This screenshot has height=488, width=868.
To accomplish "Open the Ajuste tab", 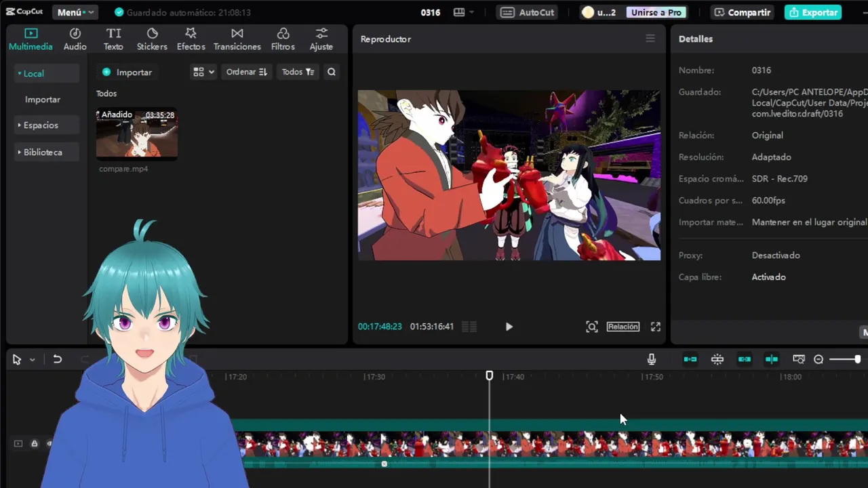I will 321,39.
